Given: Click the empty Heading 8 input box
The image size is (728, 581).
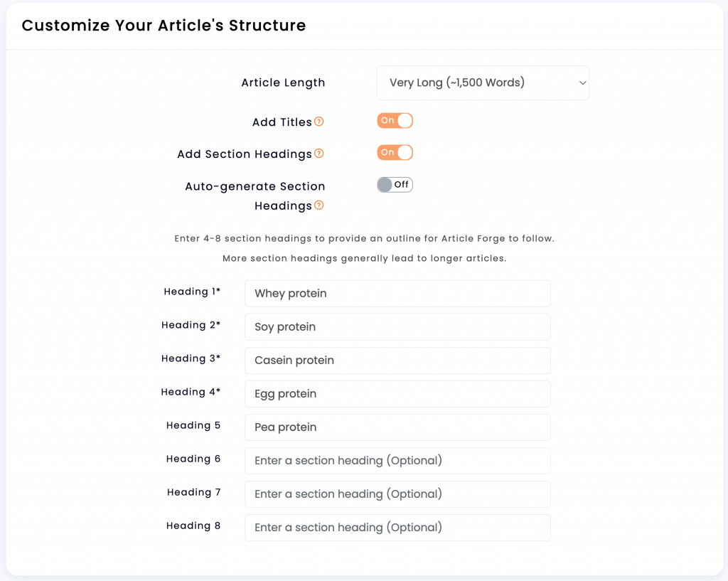Looking at the screenshot, I should [x=397, y=528].
